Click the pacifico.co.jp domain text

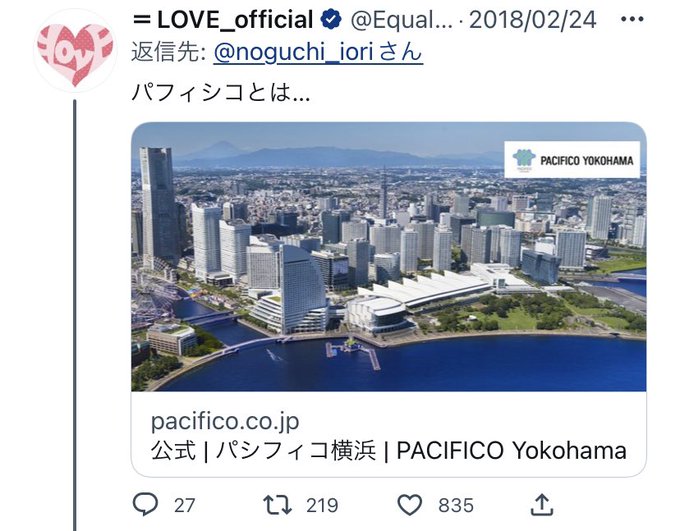[225, 421]
